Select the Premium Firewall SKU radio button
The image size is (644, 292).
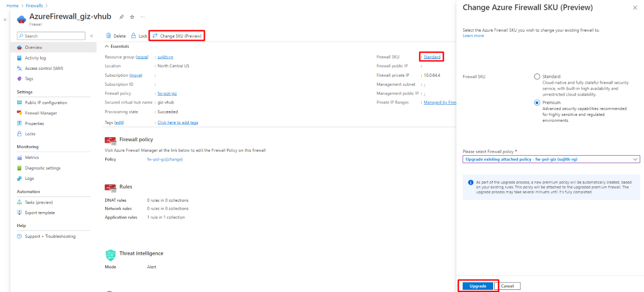[x=537, y=103]
